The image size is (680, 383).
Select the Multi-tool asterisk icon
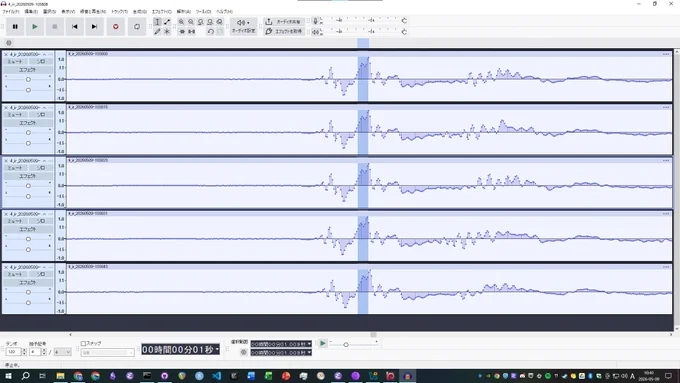point(167,32)
